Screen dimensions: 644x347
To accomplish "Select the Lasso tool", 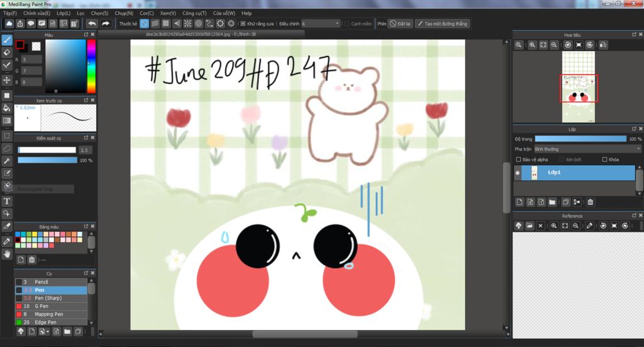I will [6, 149].
